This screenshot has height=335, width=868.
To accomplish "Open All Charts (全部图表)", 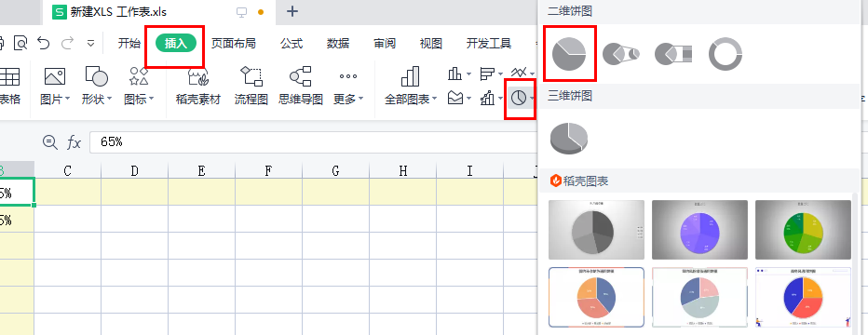I will tap(410, 87).
